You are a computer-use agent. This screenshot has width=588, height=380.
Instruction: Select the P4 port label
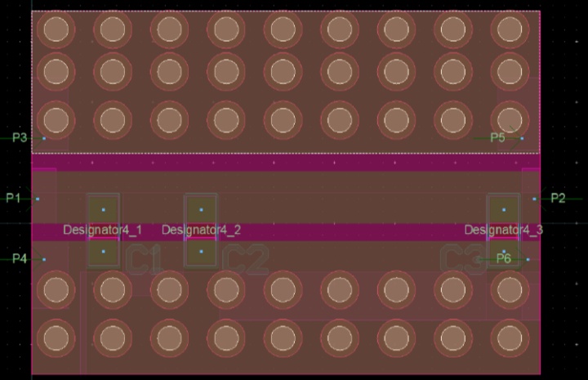[20, 258]
